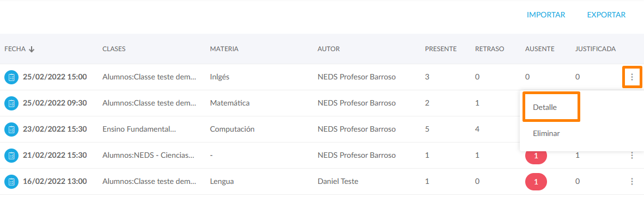The image size is (644, 216).
Task: Click the AUTOR column header
Action: [329, 49]
